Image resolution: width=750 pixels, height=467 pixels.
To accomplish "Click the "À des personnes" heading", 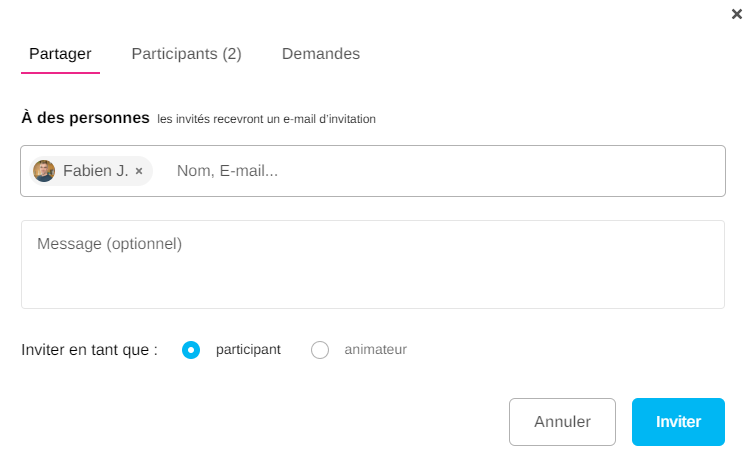I will (85, 118).
